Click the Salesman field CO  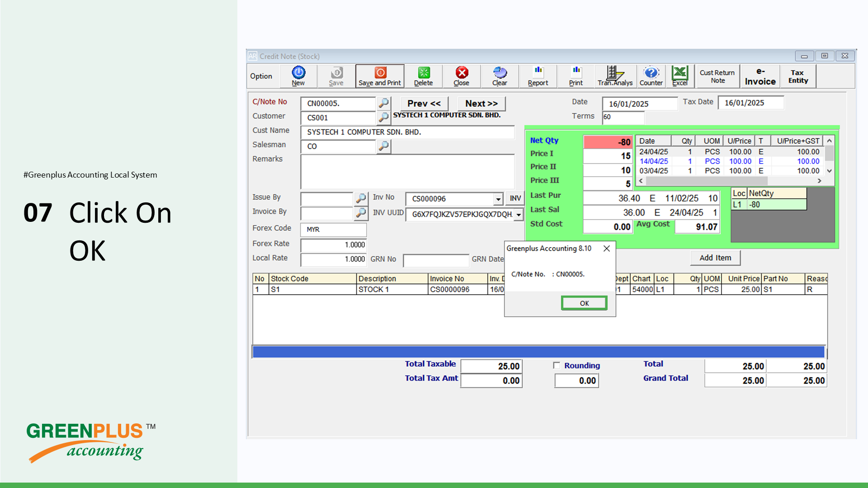coord(338,146)
